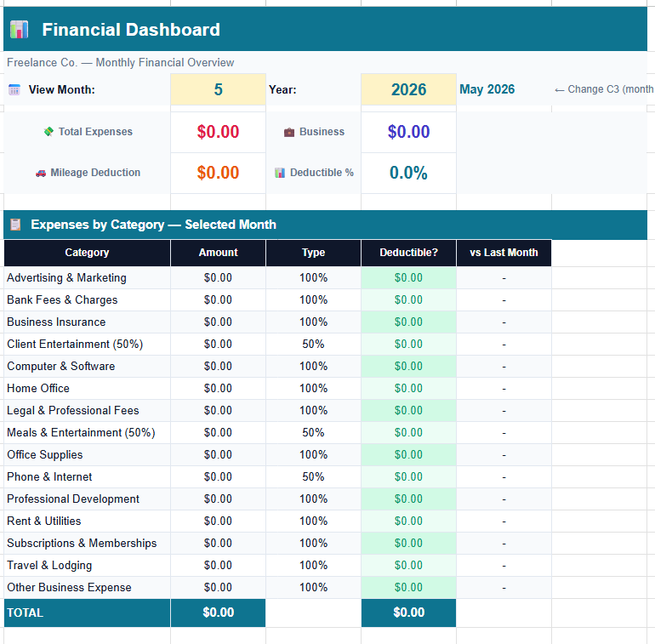Click the Year: label
The width and height of the screenshot is (655, 644).
point(282,90)
